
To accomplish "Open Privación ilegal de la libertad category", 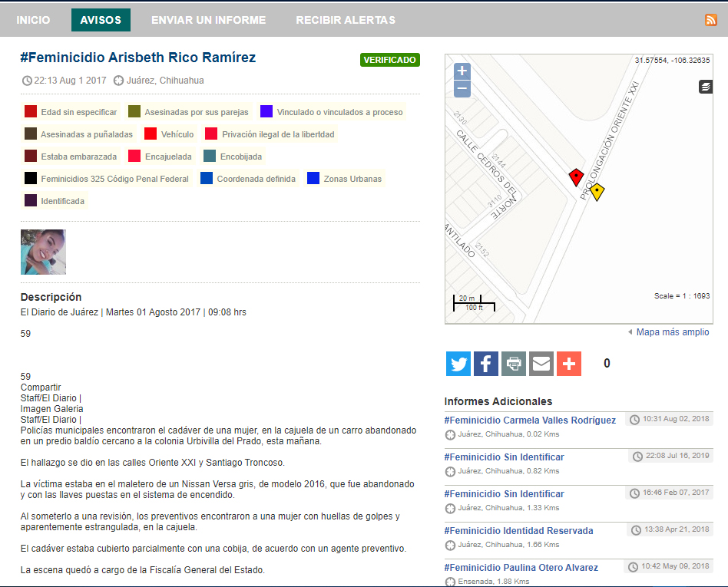I will [270, 134].
